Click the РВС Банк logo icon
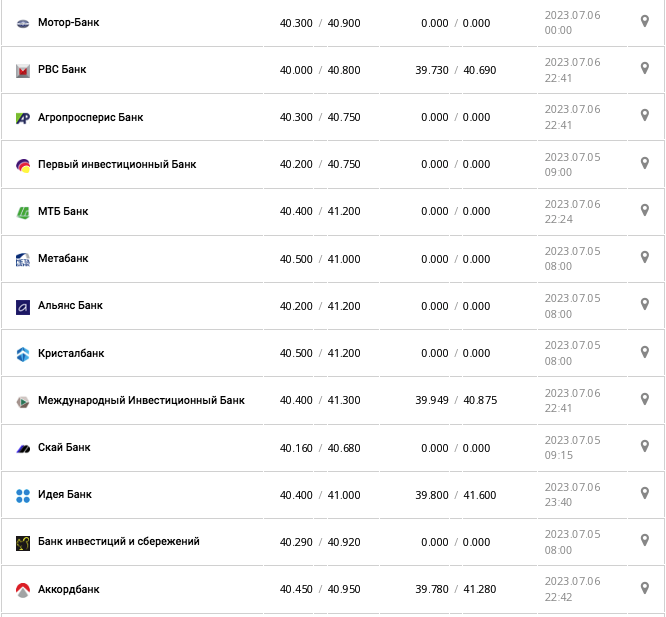666x617 pixels. click(23, 70)
